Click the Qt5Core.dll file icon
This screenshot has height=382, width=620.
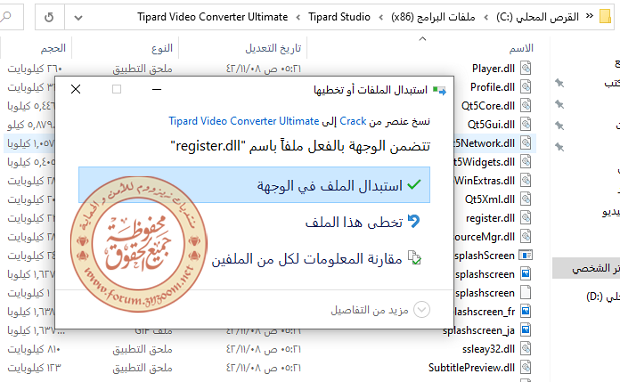pyautogui.click(x=525, y=106)
